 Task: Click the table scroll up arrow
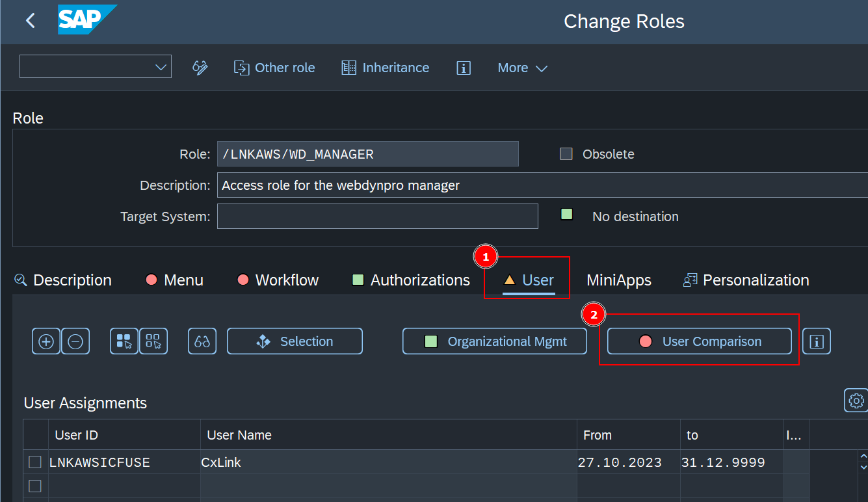coord(863,456)
